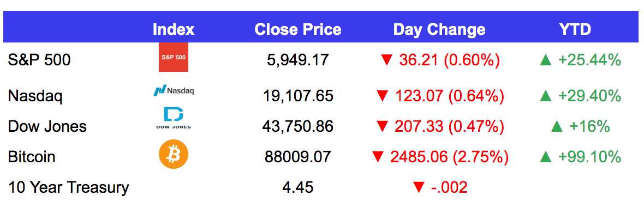
Task: Select the Index column header
Action: tap(174, 29)
